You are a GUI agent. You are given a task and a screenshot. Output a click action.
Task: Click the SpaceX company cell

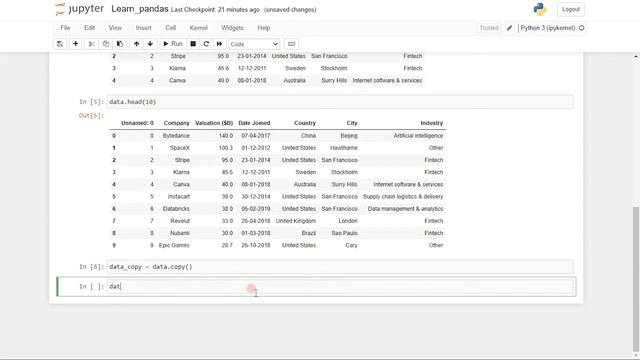tap(180, 148)
